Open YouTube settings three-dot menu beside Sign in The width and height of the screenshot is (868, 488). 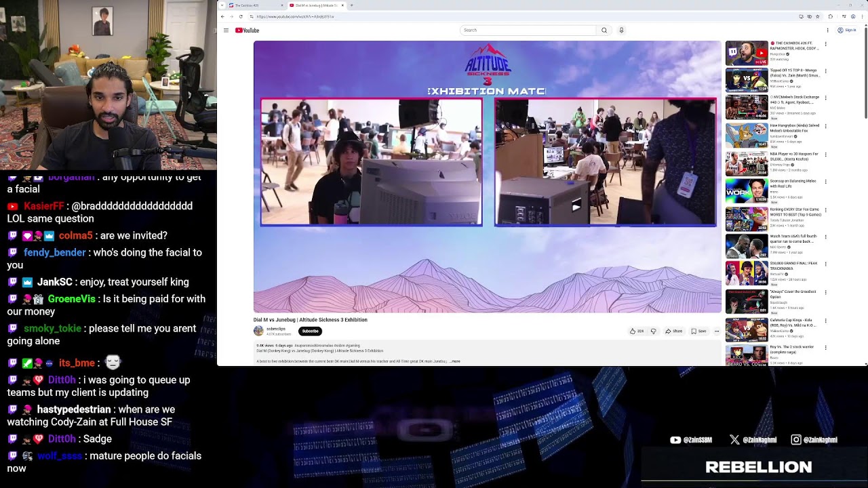tap(827, 30)
